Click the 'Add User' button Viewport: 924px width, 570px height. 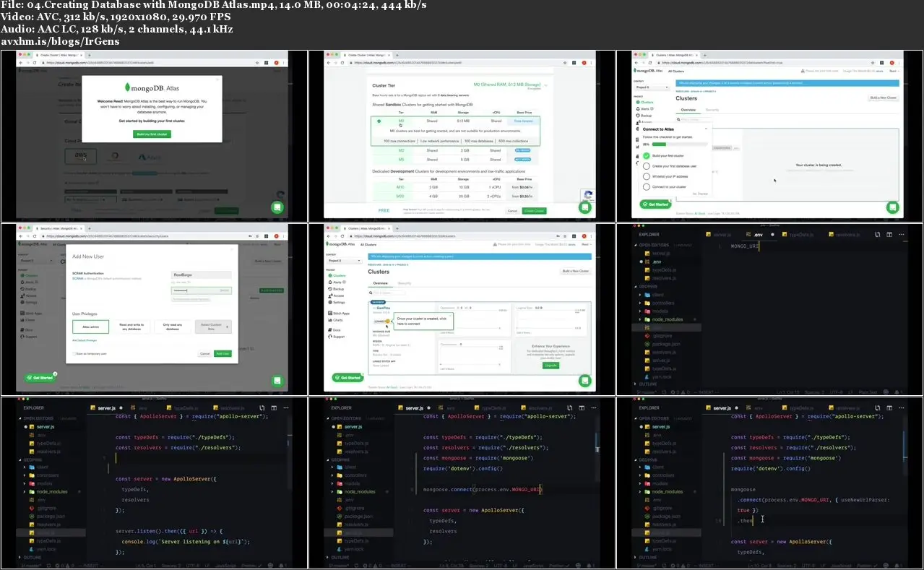223,353
